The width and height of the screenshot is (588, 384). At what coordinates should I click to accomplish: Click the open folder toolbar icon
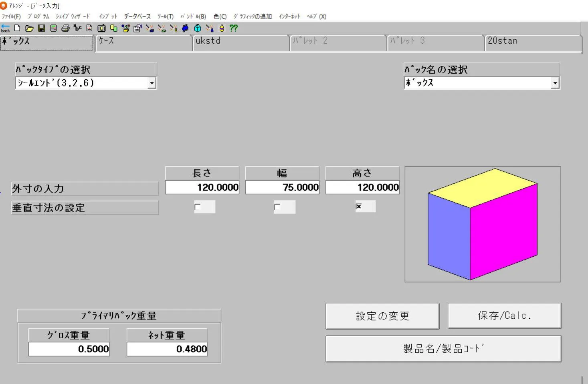tap(29, 28)
